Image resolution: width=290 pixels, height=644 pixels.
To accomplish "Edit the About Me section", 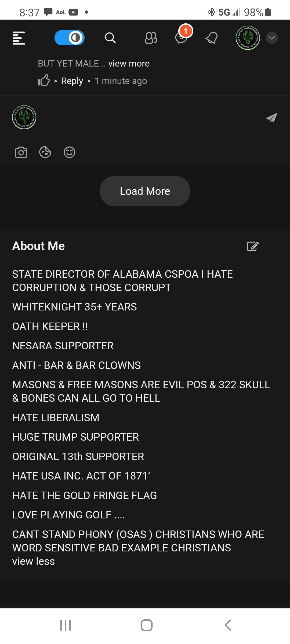I will pyautogui.click(x=253, y=246).
